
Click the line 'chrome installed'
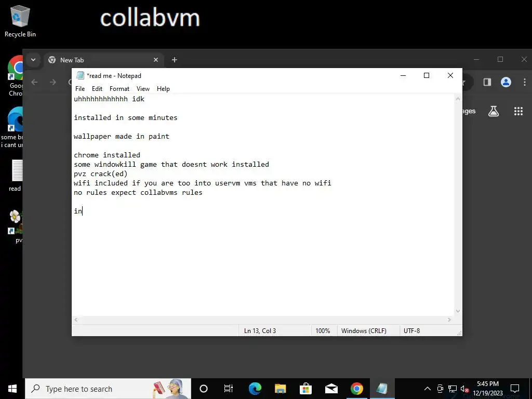pos(107,155)
